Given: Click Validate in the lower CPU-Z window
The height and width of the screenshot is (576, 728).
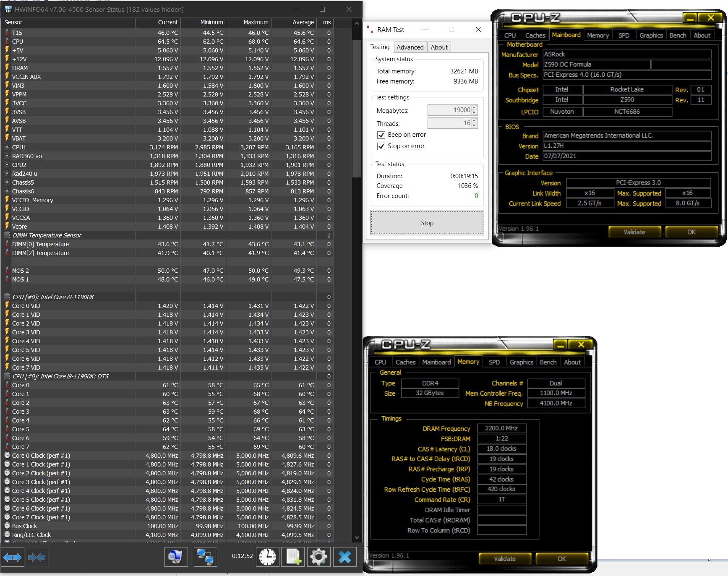Looking at the screenshot, I should [504, 559].
